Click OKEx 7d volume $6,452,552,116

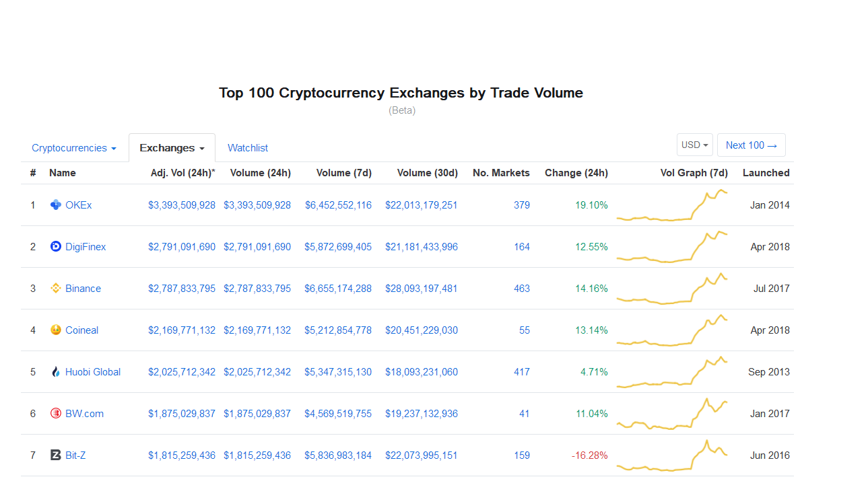point(338,205)
